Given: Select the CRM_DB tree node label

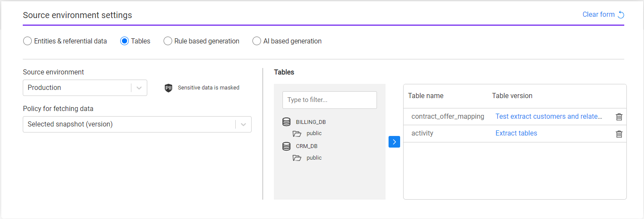Looking at the screenshot, I should (x=307, y=146).
